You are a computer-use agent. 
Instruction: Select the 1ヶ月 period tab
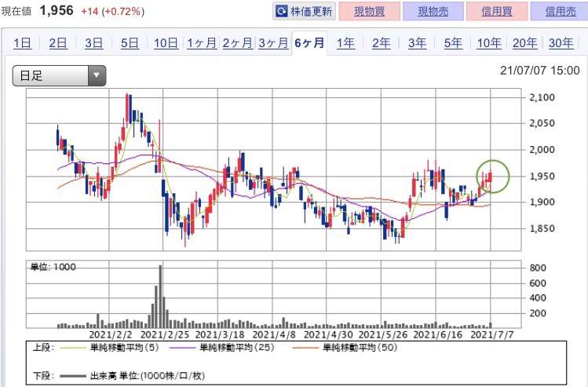click(x=202, y=43)
